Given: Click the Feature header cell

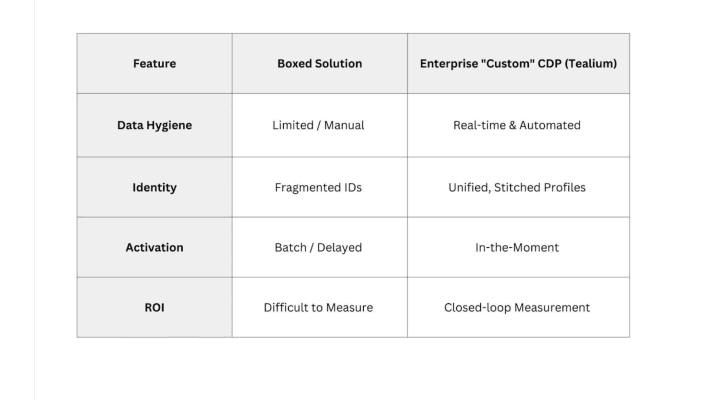Looking at the screenshot, I should [x=155, y=63].
